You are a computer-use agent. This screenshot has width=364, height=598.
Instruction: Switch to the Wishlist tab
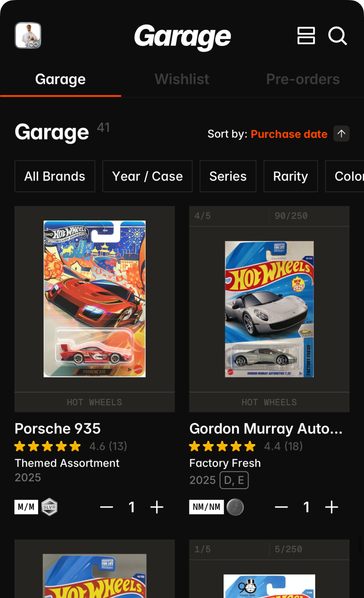[x=182, y=79]
